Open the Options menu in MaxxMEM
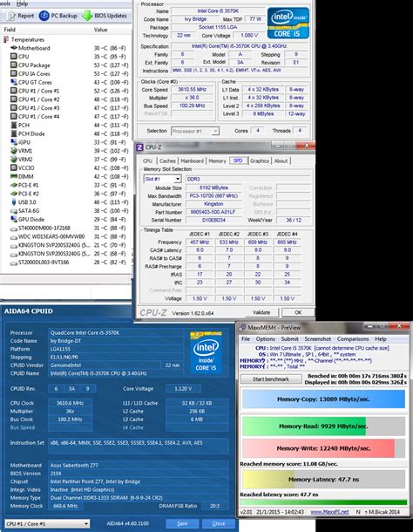This screenshot has height=532, width=413. [x=265, y=339]
